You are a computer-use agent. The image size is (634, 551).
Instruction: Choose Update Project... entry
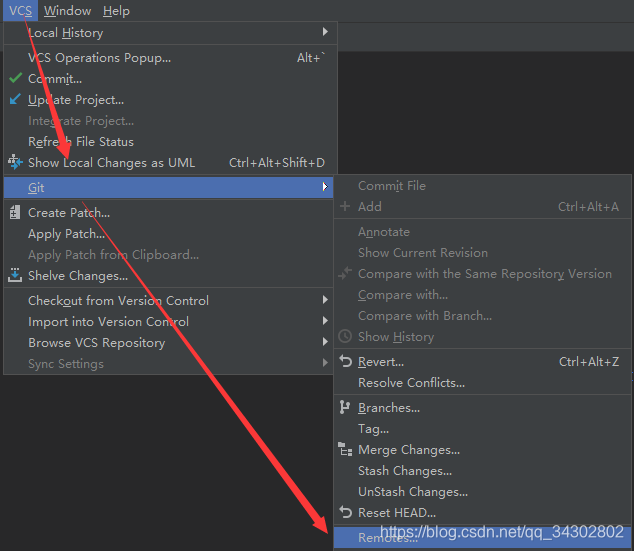(170, 99)
